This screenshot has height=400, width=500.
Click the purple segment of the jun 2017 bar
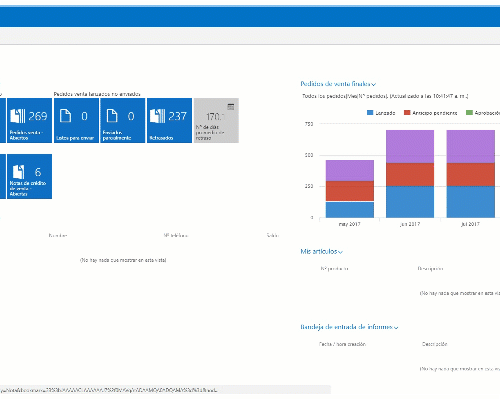coord(410,146)
